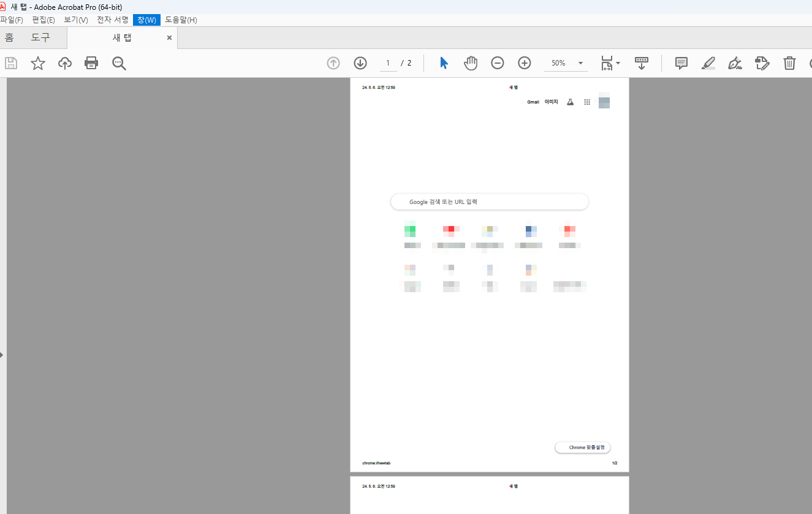The height and width of the screenshot is (514, 812).
Task: Click the Selection arrow tool
Action: (443, 62)
